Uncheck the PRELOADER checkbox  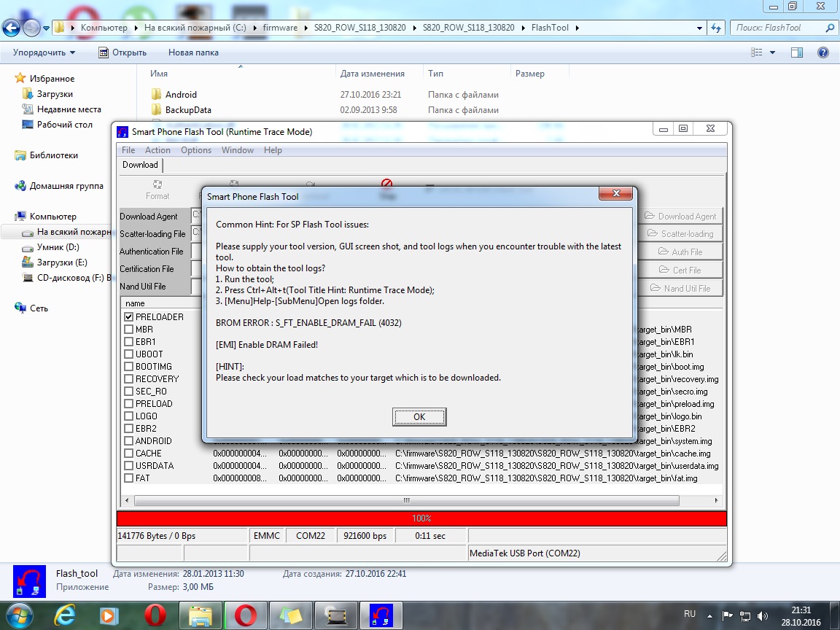[129, 317]
